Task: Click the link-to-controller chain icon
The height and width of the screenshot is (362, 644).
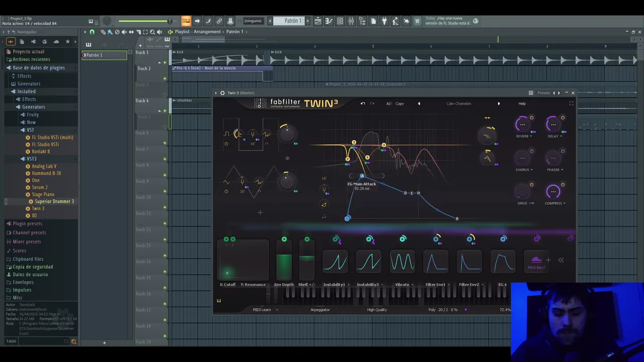Action: (x=219, y=21)
